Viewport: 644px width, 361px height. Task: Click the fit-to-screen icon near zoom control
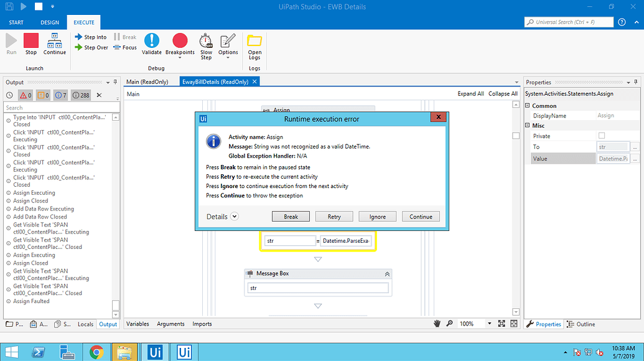click(502, 323)
